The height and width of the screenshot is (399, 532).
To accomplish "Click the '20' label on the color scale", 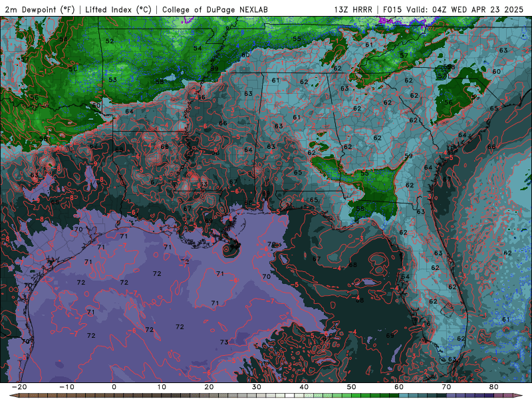I will [x=209, y=387].
